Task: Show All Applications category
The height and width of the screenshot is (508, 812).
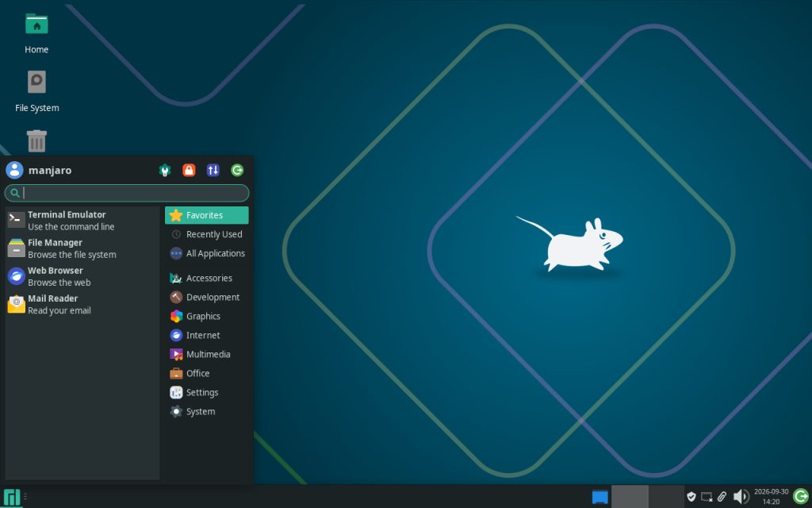Action: (x=207, y=253)
